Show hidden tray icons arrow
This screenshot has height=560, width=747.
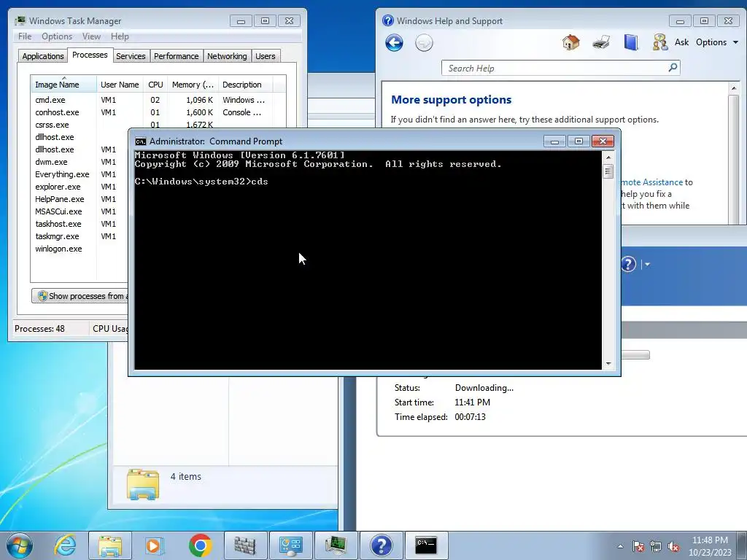[620, 546]
